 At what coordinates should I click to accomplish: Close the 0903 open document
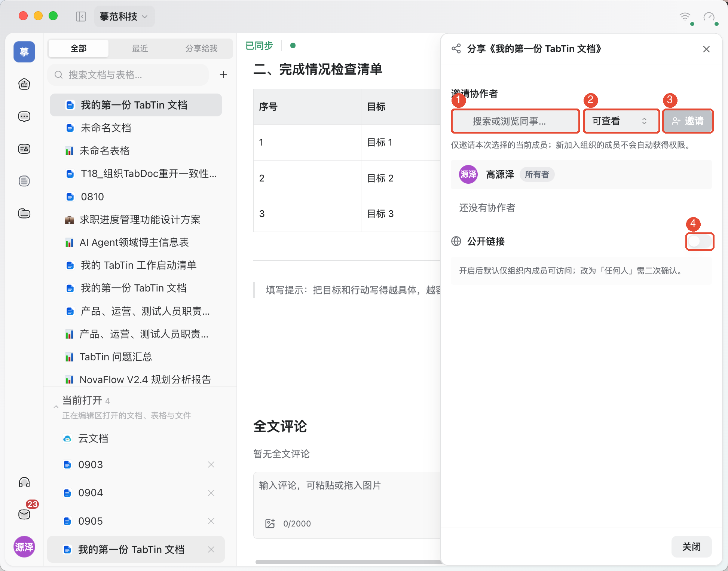[211, 464]
